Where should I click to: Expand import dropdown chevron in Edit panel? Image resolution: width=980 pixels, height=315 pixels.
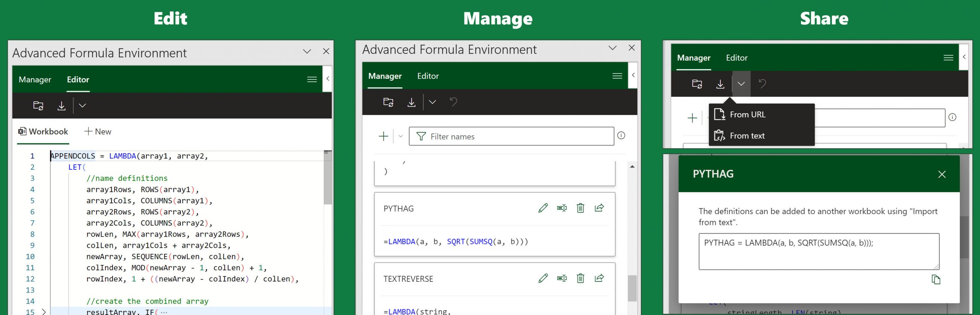(82, 106)
